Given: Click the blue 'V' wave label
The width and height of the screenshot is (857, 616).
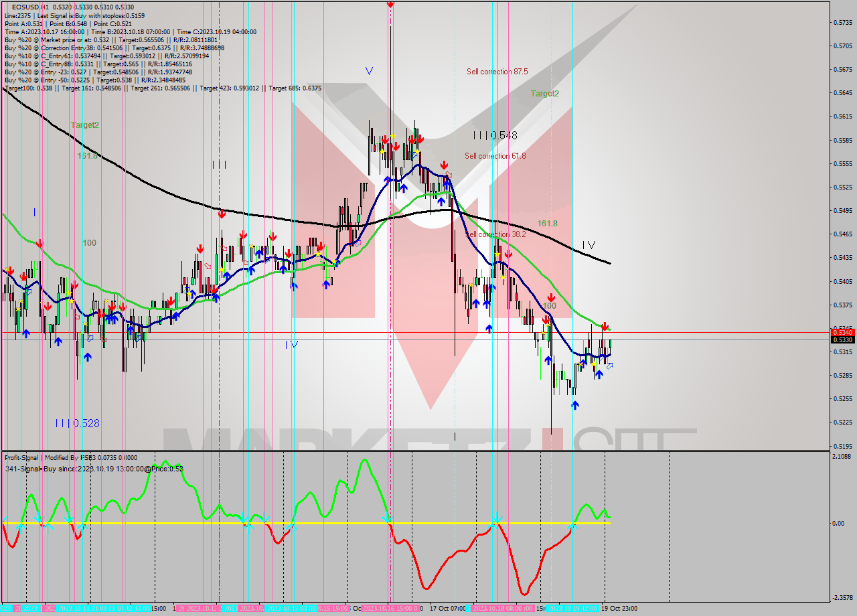Looking at the screenshot, I should [369, 70].
